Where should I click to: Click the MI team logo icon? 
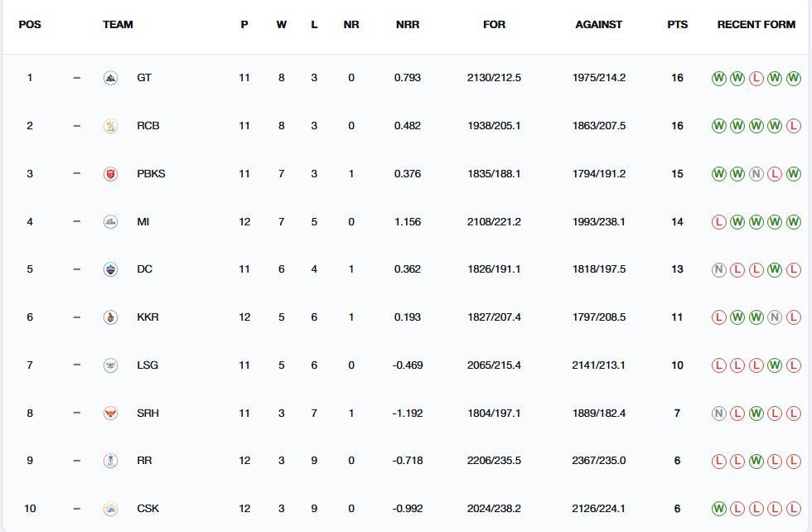[110, 221]
